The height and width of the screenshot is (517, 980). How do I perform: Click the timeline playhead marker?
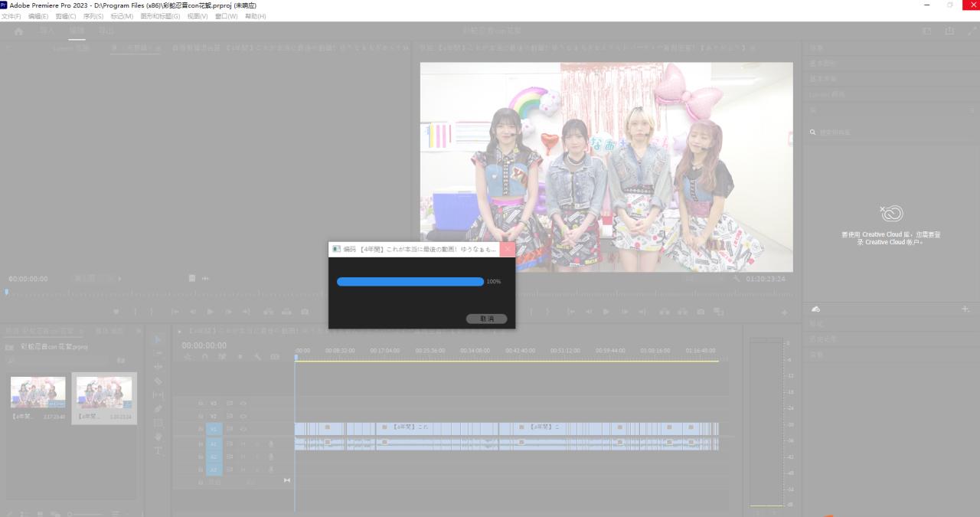(296, 358)
